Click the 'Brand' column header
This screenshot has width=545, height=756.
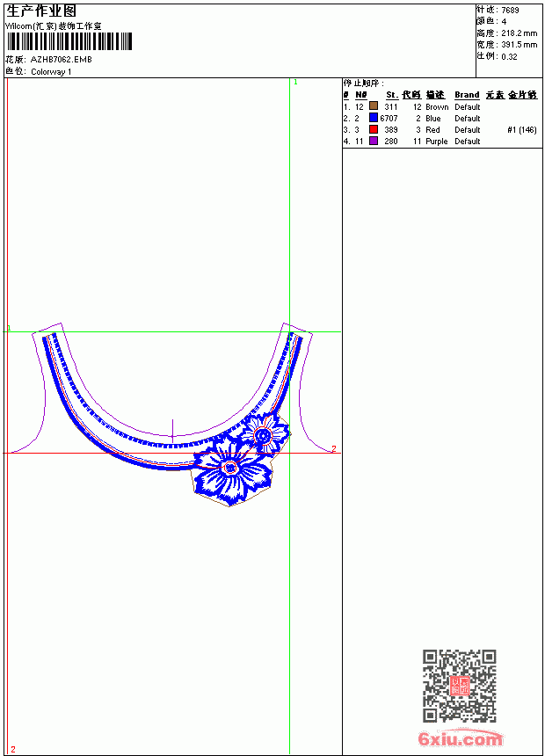(467, 95)
